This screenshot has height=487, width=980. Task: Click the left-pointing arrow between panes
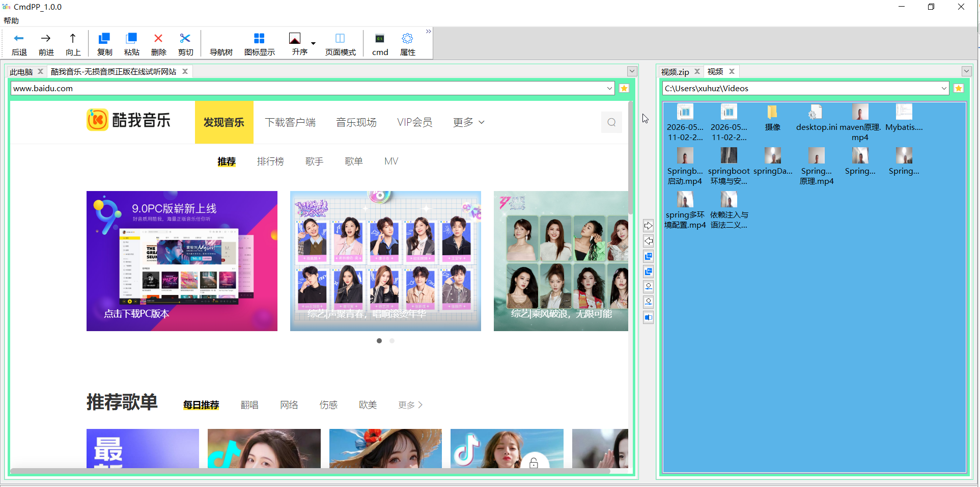(x=648, y=241)
